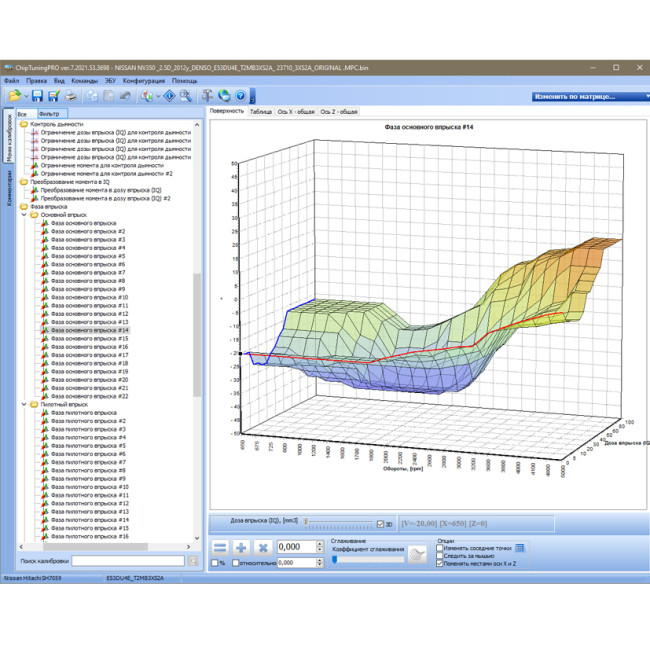Collapse the 'Основной впрыск' folder
This screenshot has height=650, width=650.
tap(24, 215)
